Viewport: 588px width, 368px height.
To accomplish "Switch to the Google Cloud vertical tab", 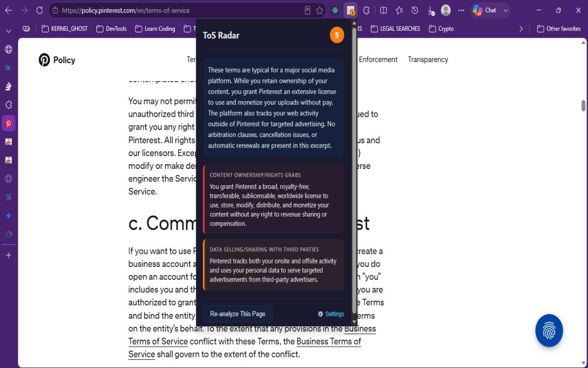I will [8, 234].
